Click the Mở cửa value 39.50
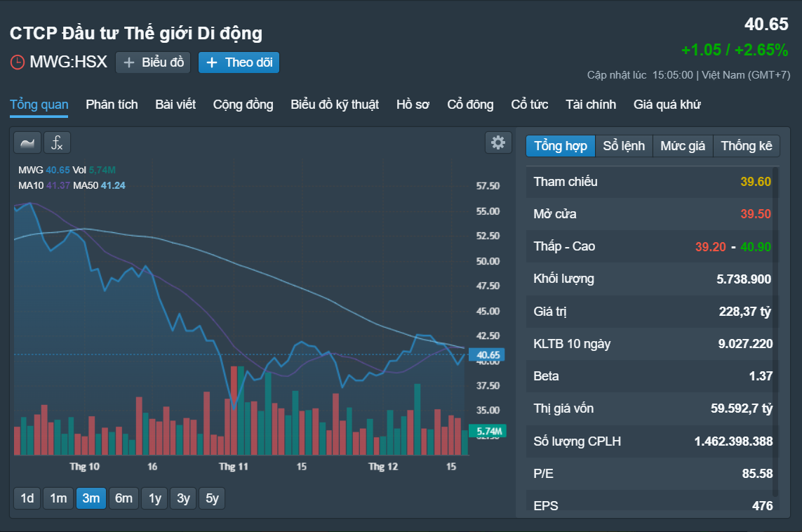This screenshot has height=532, width=802. click(x=756, y=214)
